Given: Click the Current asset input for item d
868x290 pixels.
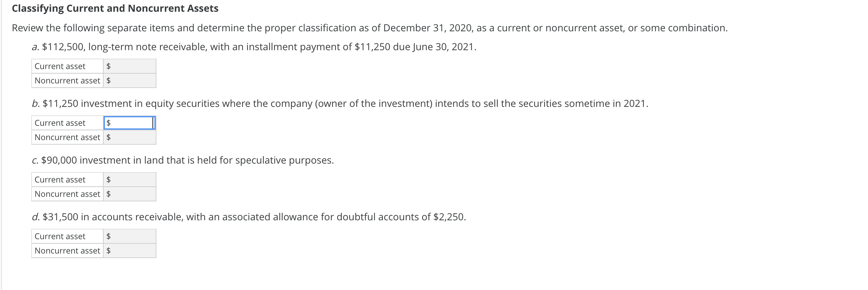Looking at the screenshot, I should pyautogui.click(x=131, y=236).
